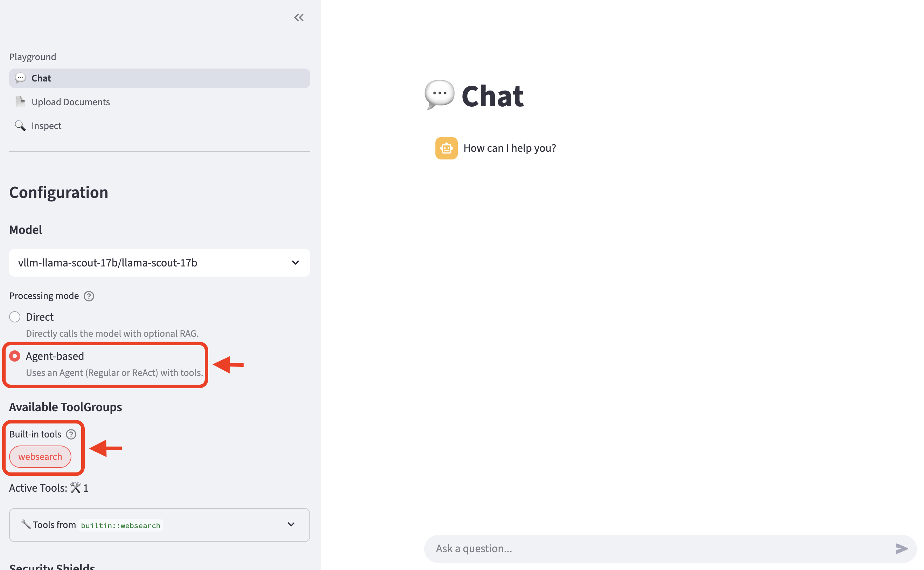Screen dimensions: 924x570
Task: Select the Direct processing mode
Action: point(14,317)
